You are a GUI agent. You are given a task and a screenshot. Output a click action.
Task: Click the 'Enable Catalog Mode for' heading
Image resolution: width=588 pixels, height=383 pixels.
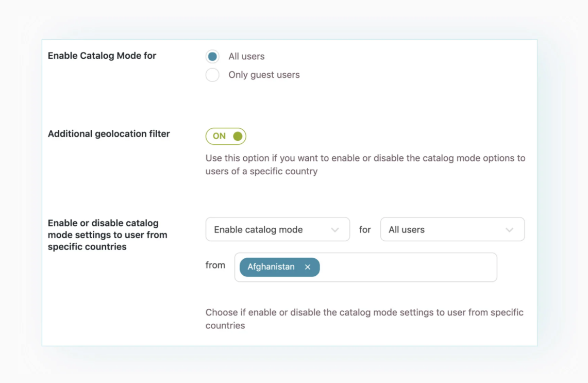102,56
